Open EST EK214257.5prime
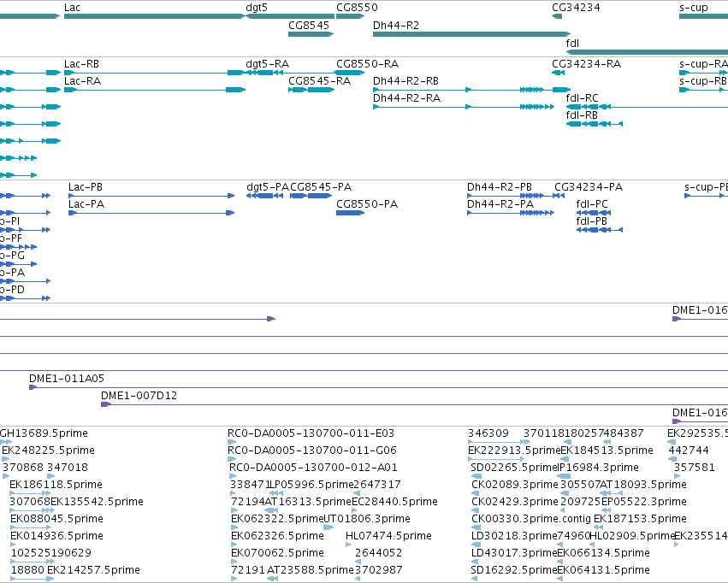728x583 pixels. click(94, 570)
